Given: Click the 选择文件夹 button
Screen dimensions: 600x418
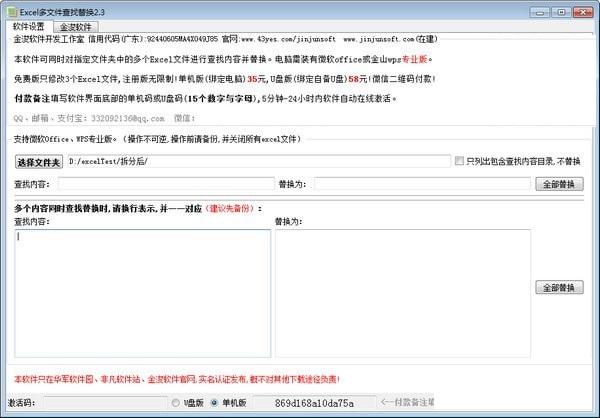Looking at the screenshot, I should click(x=39, y=162).
